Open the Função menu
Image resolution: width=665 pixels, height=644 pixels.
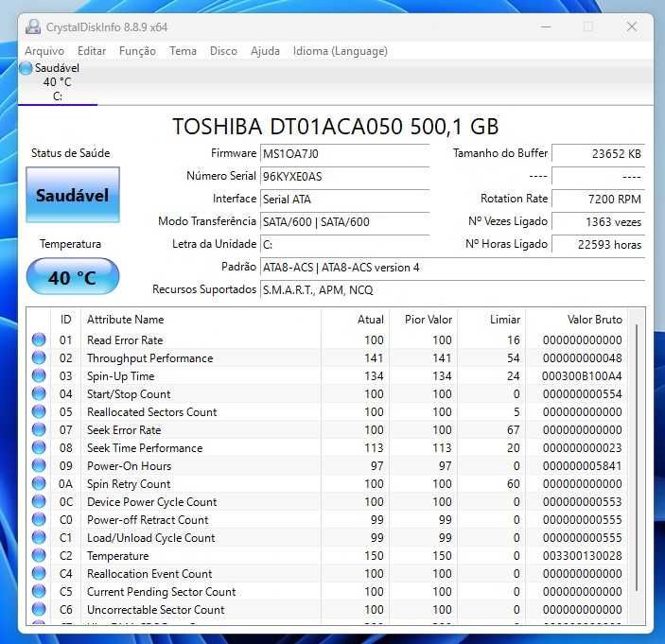pos(137,51)
